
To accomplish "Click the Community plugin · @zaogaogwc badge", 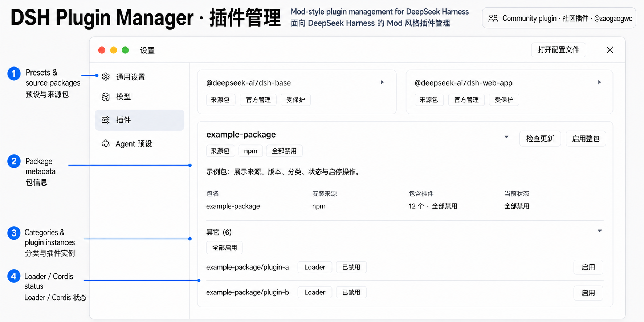I will (559, 18).
